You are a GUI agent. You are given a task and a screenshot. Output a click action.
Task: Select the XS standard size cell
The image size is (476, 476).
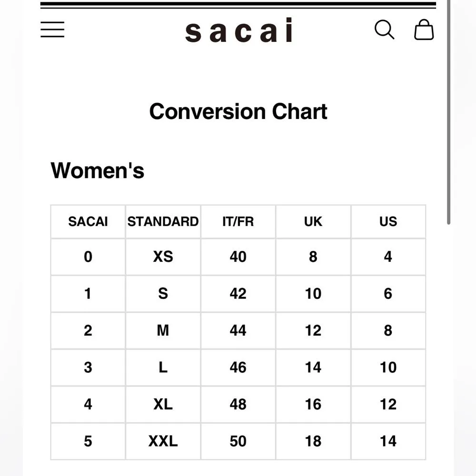coord(163,257)
